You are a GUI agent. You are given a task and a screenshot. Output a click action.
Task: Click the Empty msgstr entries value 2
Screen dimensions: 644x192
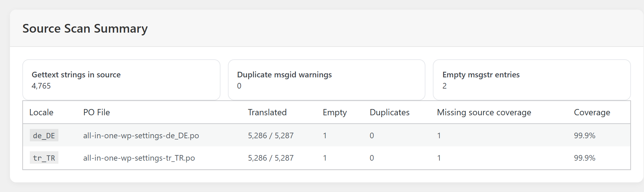point(445,86)
